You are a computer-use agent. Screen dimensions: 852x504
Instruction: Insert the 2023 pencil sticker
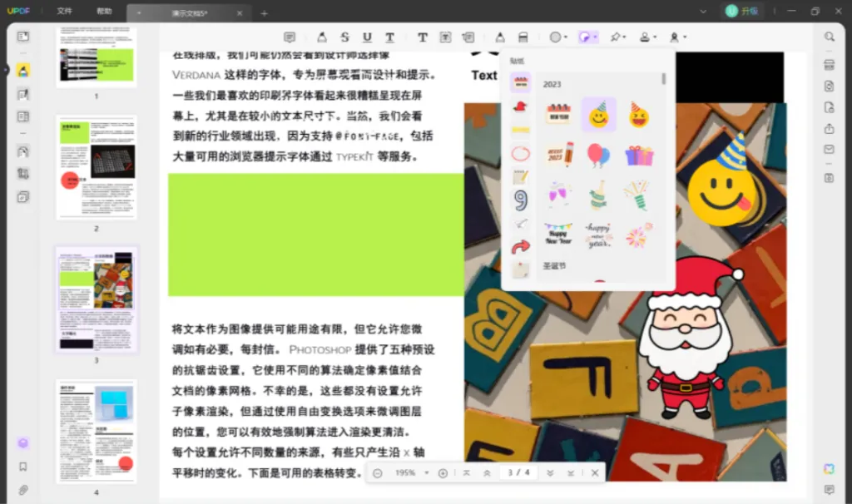558,154
